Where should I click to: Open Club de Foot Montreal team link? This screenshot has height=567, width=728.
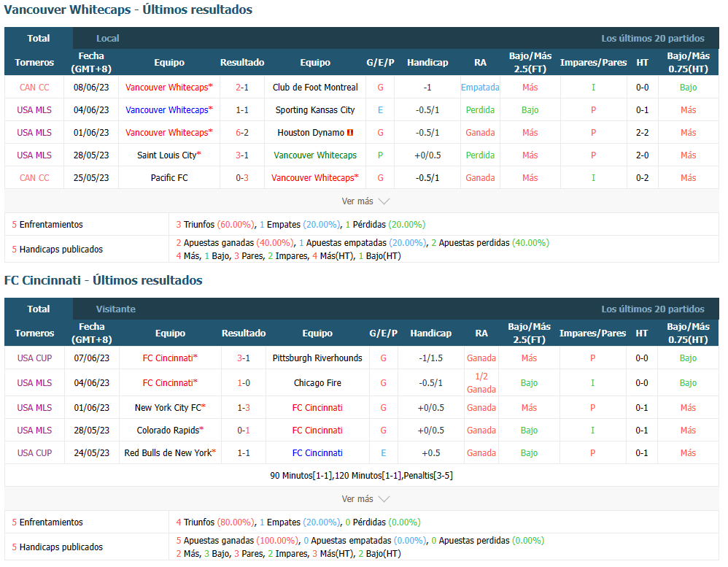pos(315,88)
